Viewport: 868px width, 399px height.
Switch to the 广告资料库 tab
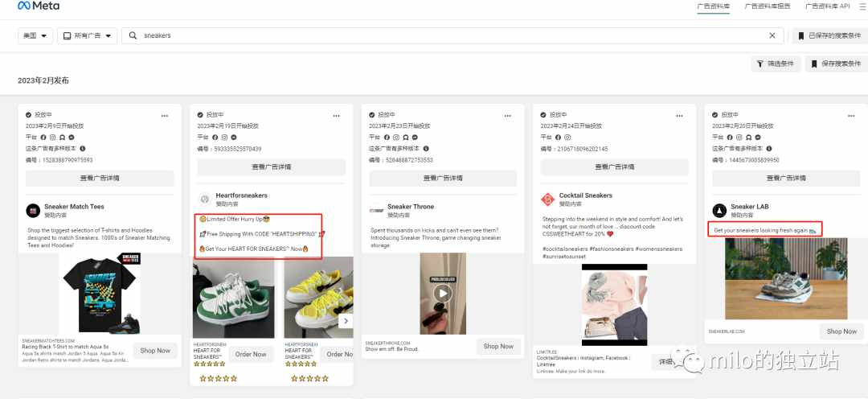[714, 6]
